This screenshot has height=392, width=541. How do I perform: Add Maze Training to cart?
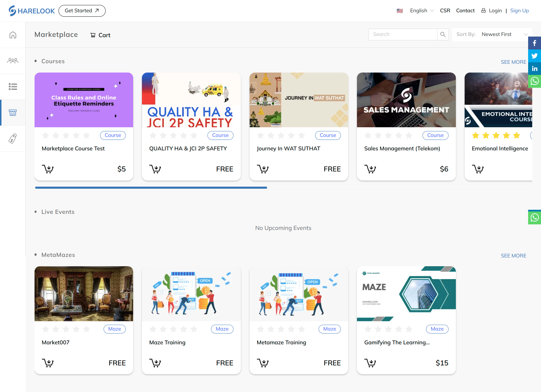(155, 363)
